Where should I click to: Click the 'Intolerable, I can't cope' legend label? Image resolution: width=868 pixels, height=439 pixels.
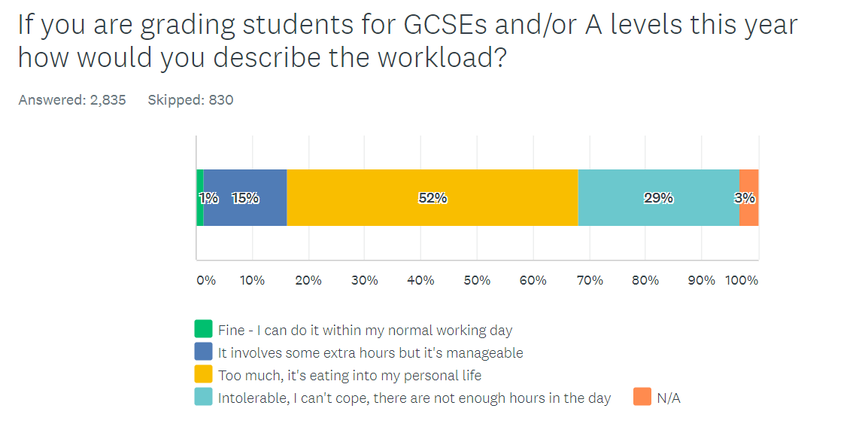pyautogui.click(x=414, y=398)
